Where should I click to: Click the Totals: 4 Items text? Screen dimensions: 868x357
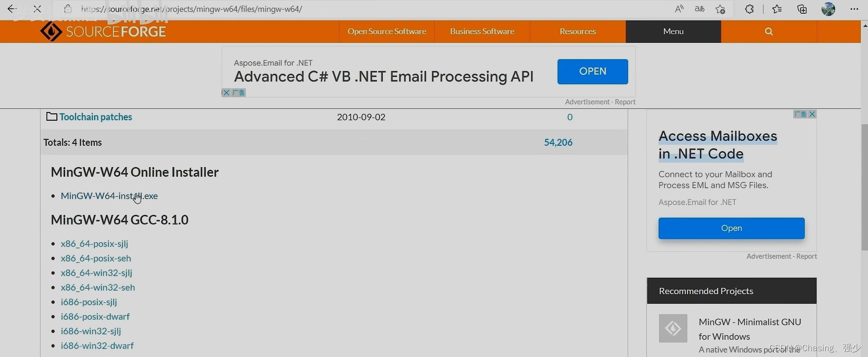click(x=73, y=143)
